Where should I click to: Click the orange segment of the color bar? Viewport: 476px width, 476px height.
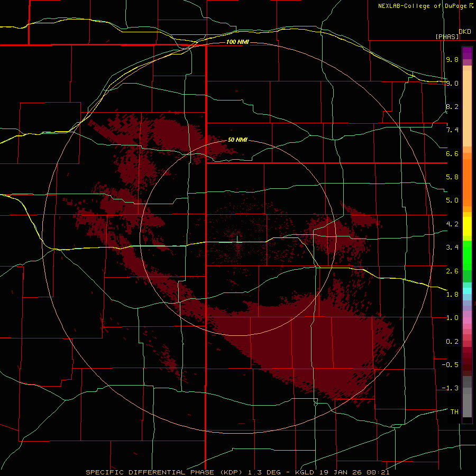pyautogui.click(x=467, y=182)
